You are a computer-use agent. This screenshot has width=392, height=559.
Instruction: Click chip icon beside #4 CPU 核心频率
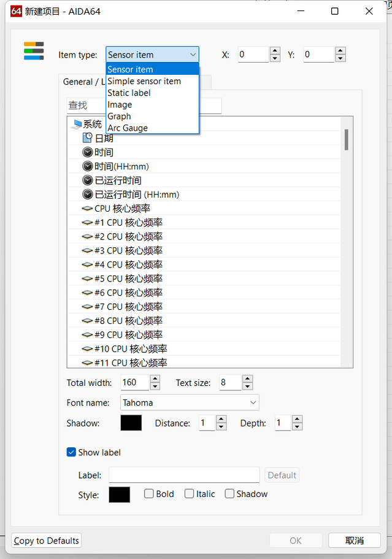tap(87, 264)
